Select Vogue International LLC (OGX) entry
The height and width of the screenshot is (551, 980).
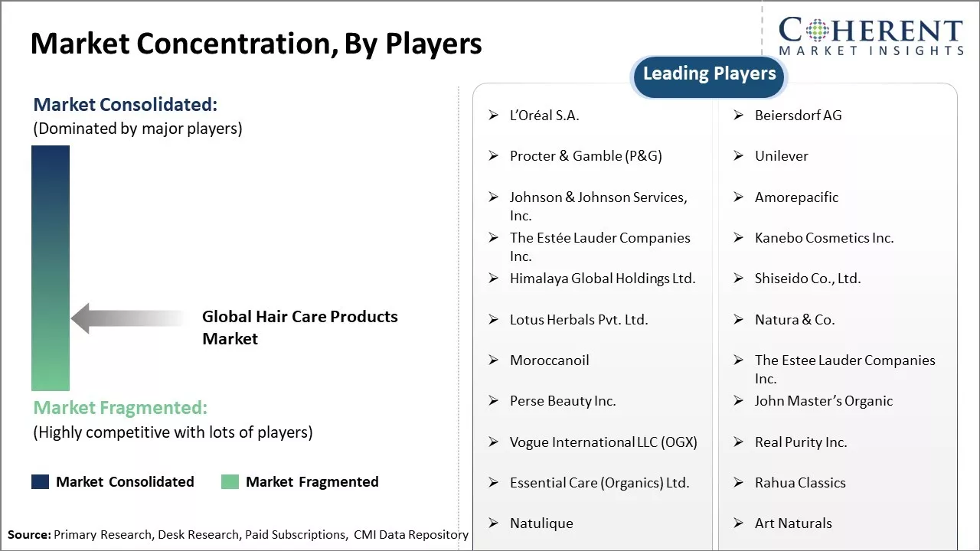click(x=603, y=442)
